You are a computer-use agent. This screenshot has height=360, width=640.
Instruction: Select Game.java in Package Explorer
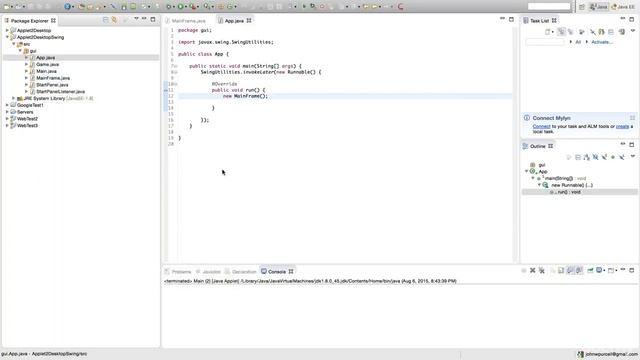(x=47, y=64)
